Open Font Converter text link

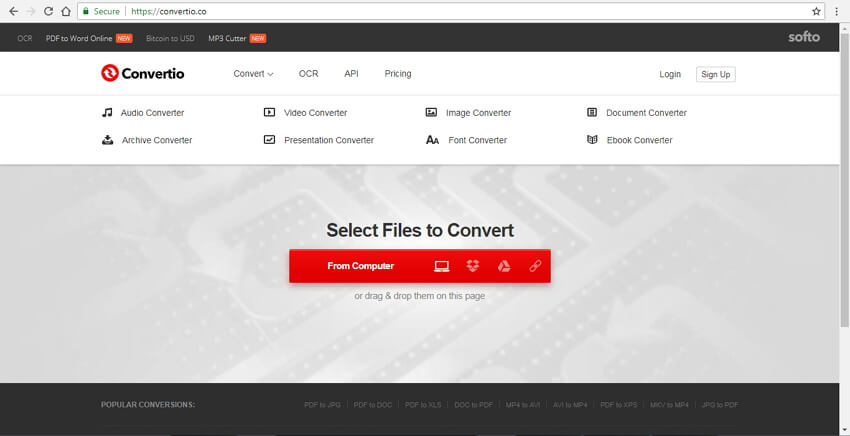[478, 140]
